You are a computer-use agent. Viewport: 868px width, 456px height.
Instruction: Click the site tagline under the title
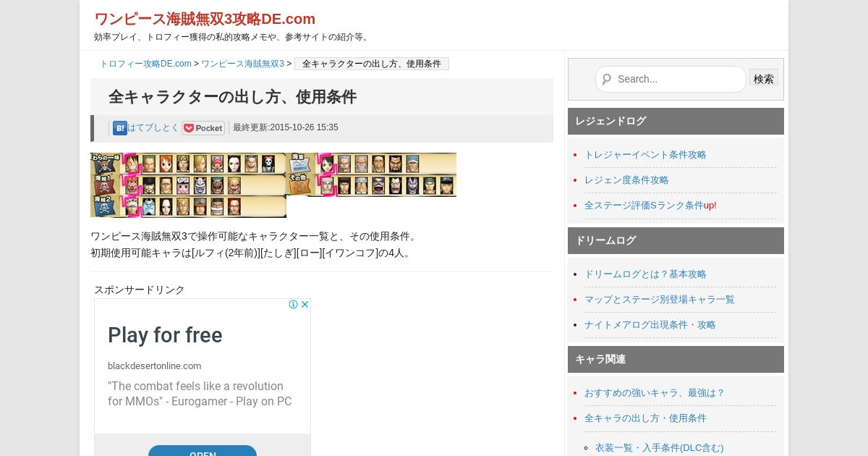[232, 37]
